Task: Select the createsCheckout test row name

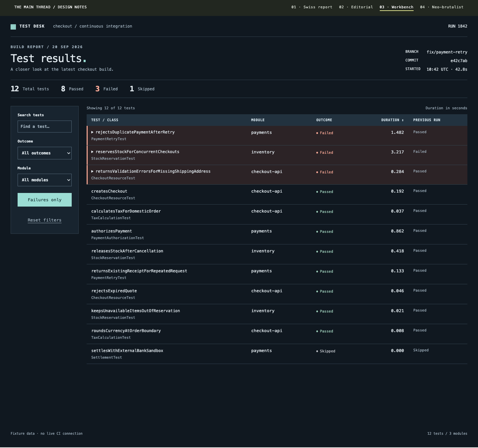Action: coord(109,191)
